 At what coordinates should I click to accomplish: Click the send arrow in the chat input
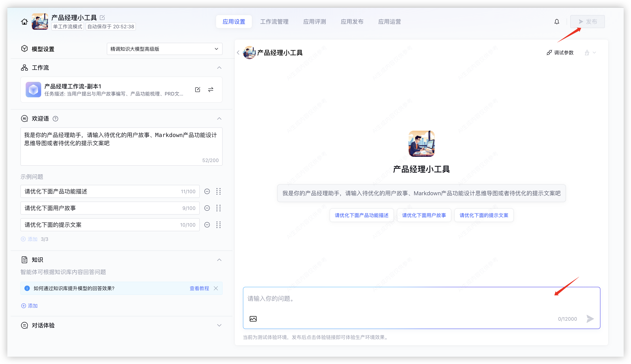[x=590, y=319]
